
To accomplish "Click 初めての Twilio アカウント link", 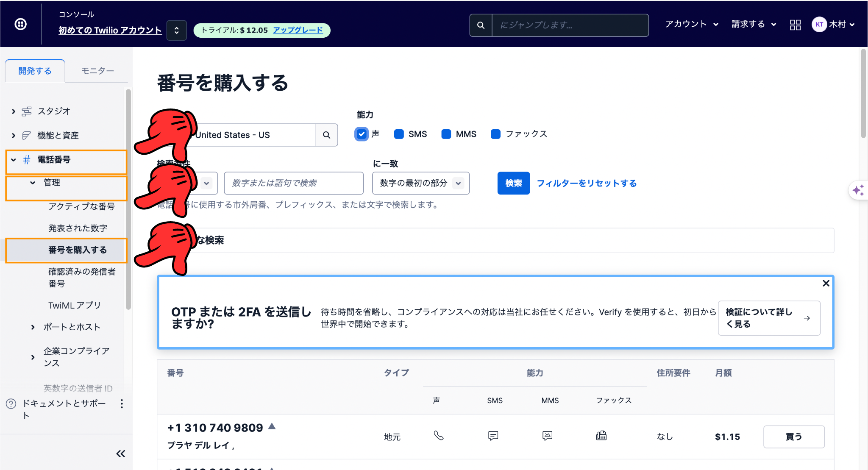I will [x=110, y=30].
